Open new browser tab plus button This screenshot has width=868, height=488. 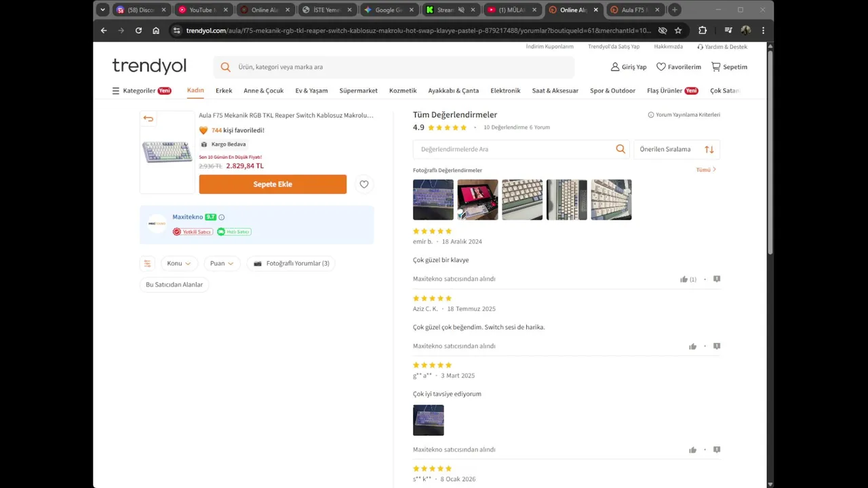[675, 10]
